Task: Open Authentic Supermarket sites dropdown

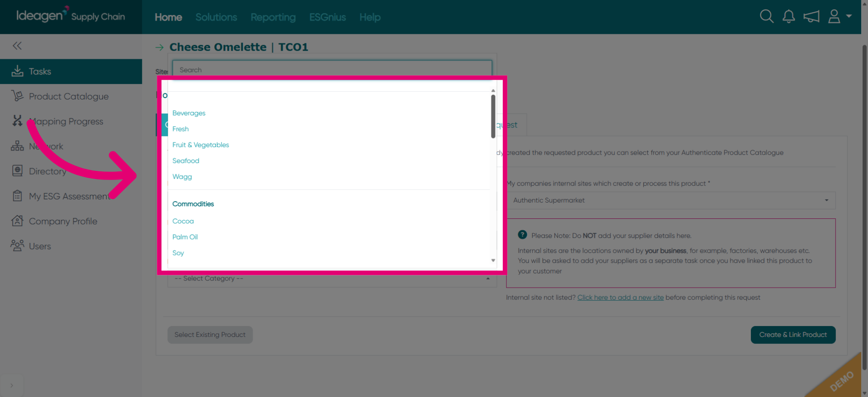Action: pyautogui.click(x=671, y=200)
